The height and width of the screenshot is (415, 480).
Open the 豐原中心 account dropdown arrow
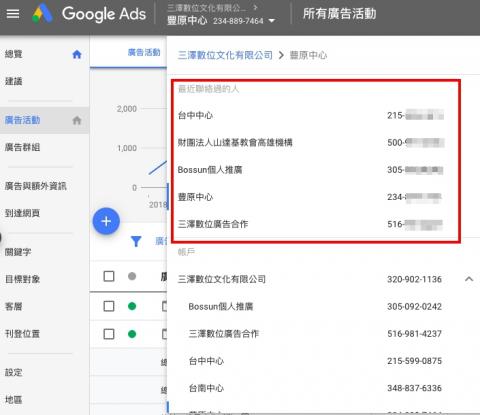272,21
